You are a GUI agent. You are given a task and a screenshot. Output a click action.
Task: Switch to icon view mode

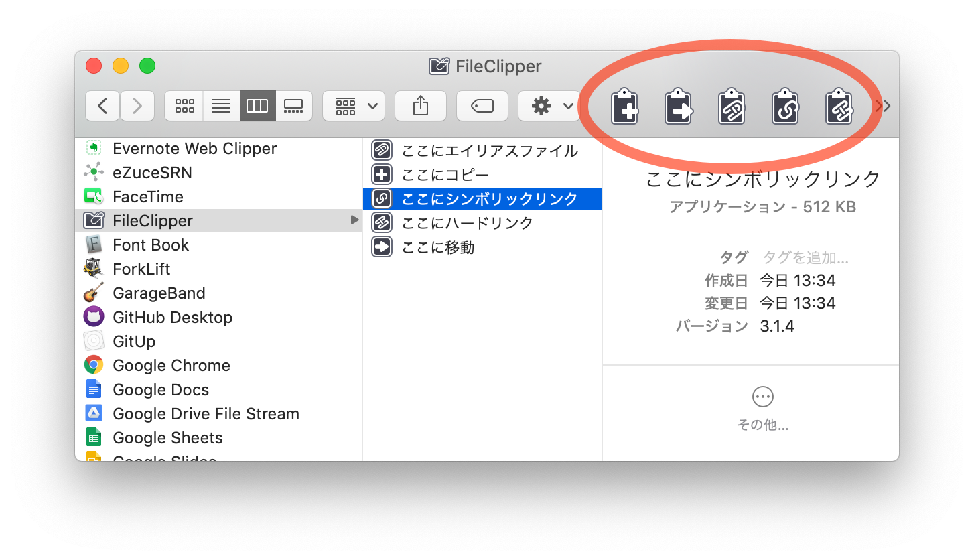184,106
